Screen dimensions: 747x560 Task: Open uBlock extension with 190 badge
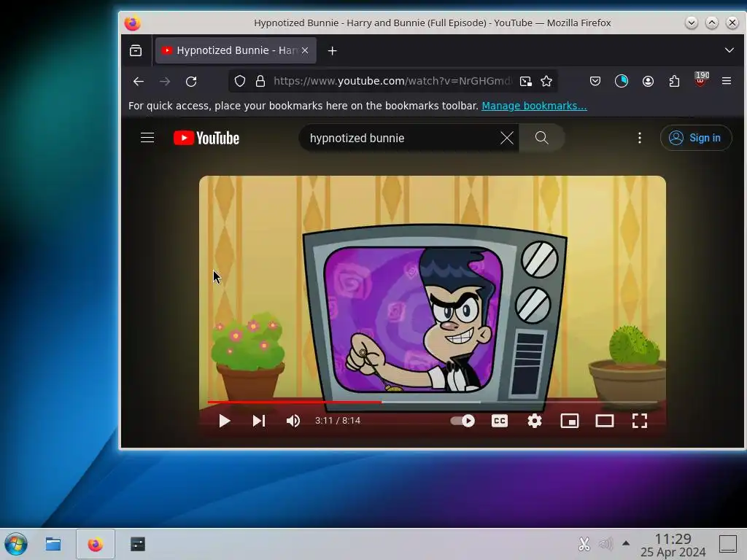(701, 80)
